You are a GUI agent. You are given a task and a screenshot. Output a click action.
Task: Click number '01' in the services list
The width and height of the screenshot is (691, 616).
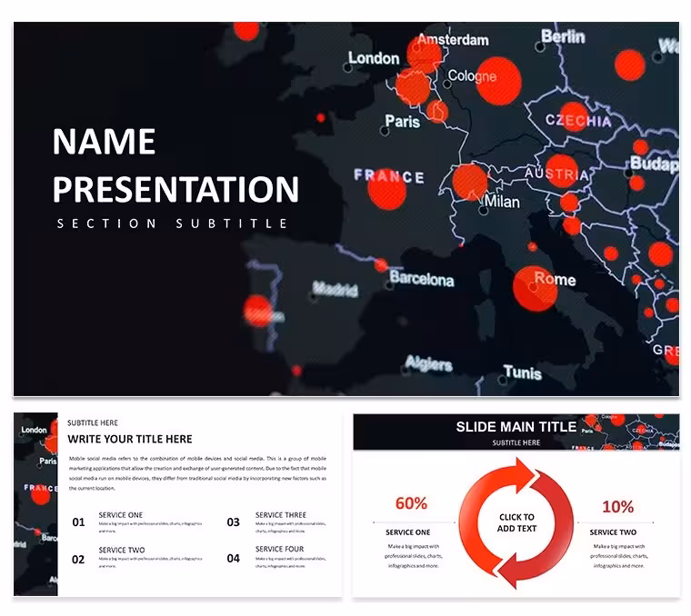click(78, 522)
